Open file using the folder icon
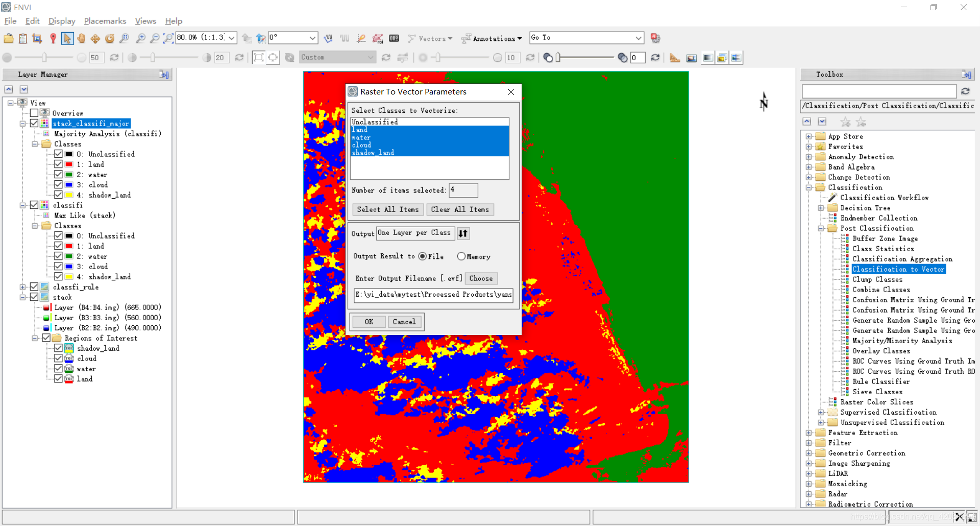 click(x=9, y=38)
